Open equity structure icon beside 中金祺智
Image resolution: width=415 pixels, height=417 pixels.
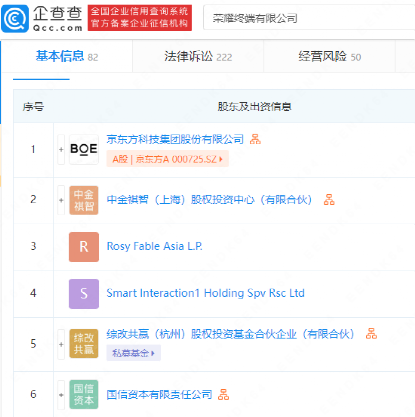[329, 200]
